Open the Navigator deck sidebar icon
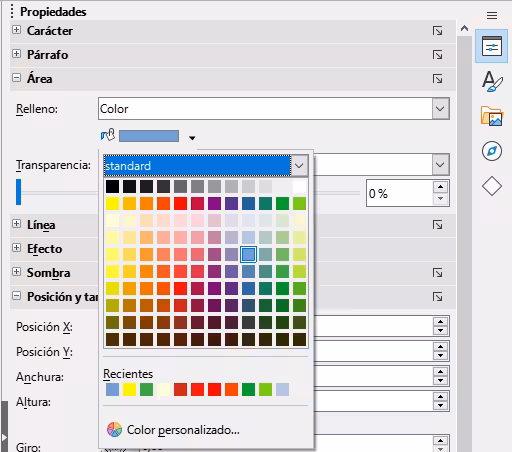The width and height of the screenshot is (512, 452). pos(492,151)
